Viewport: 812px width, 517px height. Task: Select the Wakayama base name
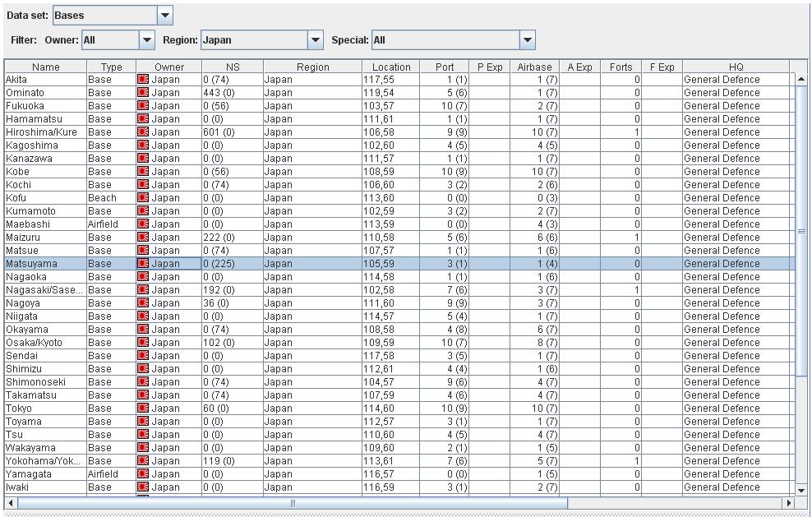(x=30, y=448)
